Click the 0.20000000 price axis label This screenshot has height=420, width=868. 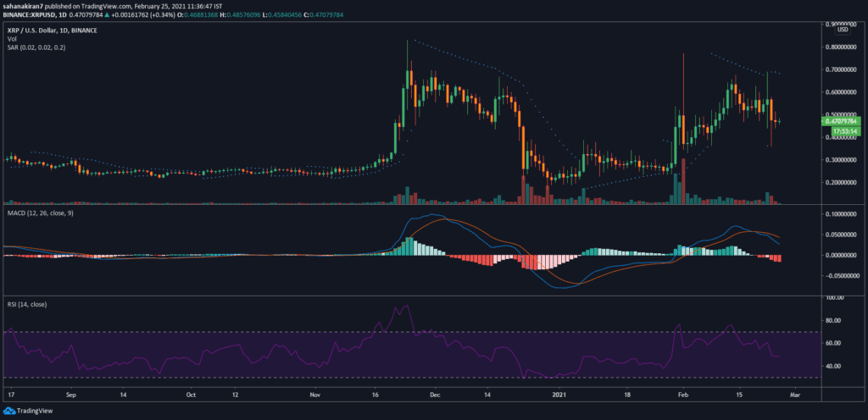click(x=842, y=183)
